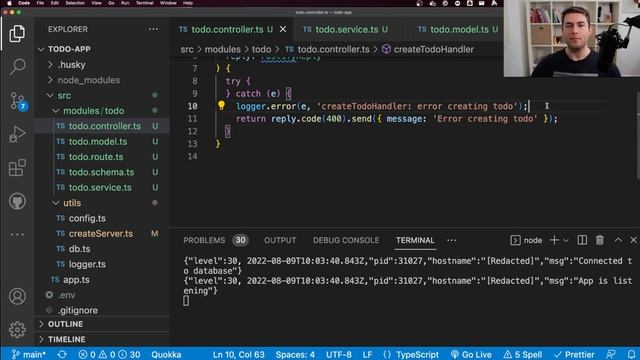Click the feedback icon in the status bar

point(611,354)
